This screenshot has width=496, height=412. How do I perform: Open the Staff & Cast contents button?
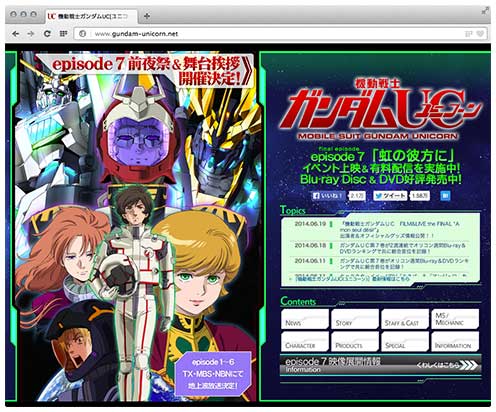tap(405, 319)
